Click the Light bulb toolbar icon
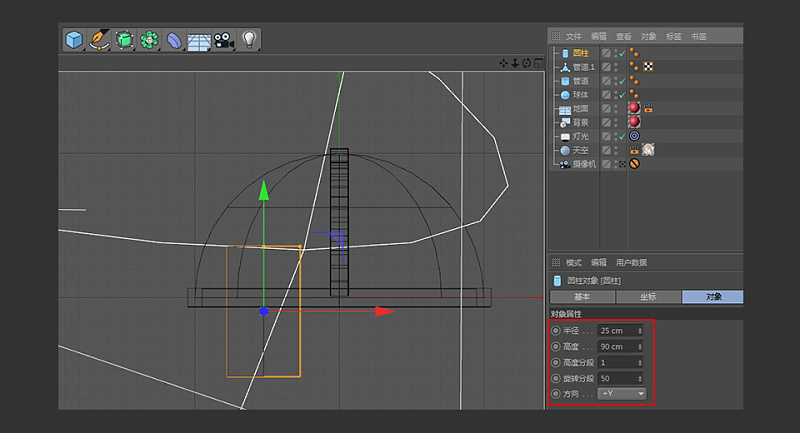Screen dimensions: 800x433 point(249,40)
